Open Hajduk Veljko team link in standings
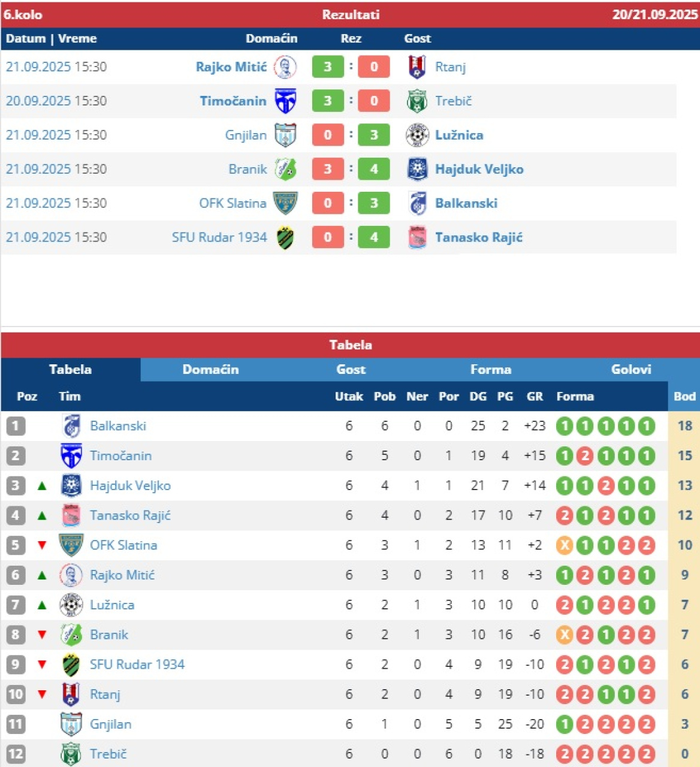The image size is (700, 767). 130,486
